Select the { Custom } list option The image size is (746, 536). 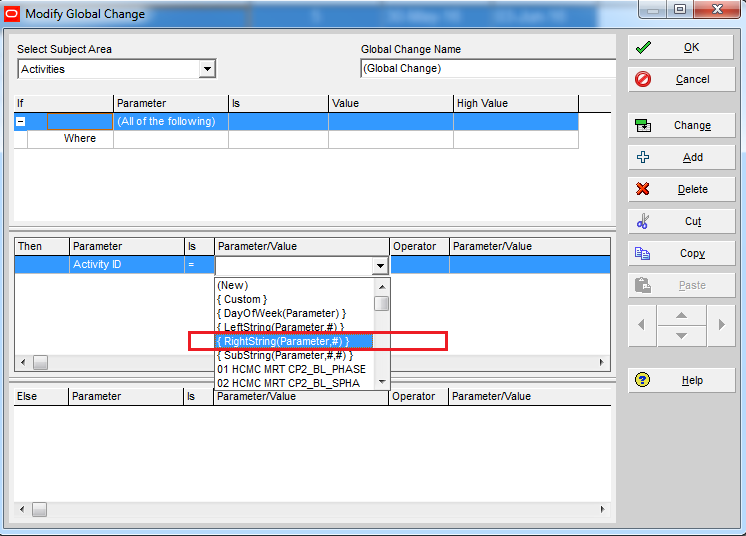[x=242, y=299]
